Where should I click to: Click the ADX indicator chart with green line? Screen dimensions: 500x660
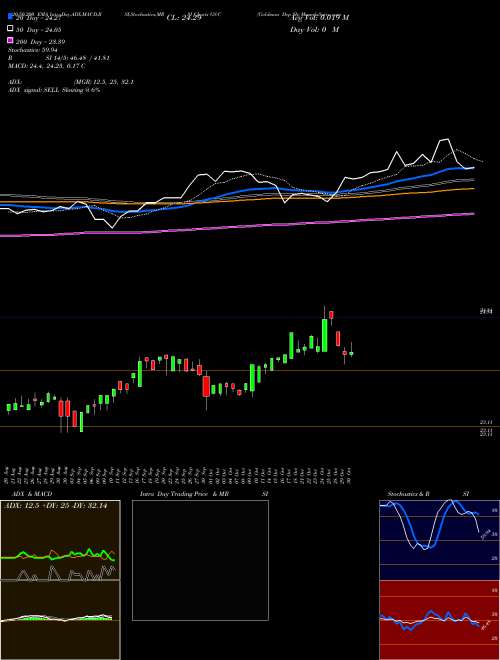tap(60, 540)
